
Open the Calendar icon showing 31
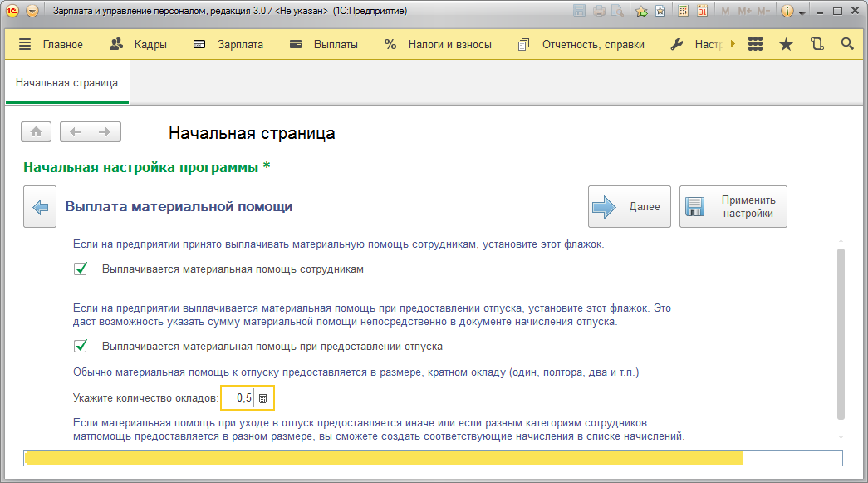(702, 11)
